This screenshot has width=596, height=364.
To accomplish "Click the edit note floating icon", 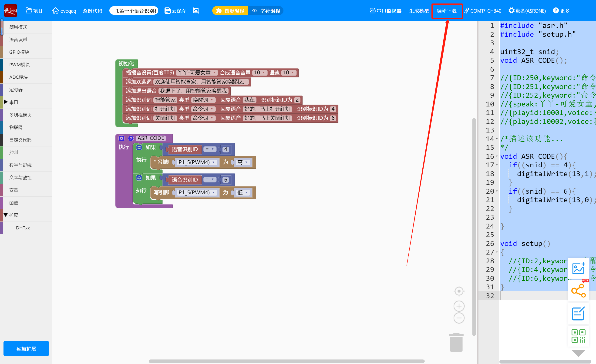I will (578, 313).
